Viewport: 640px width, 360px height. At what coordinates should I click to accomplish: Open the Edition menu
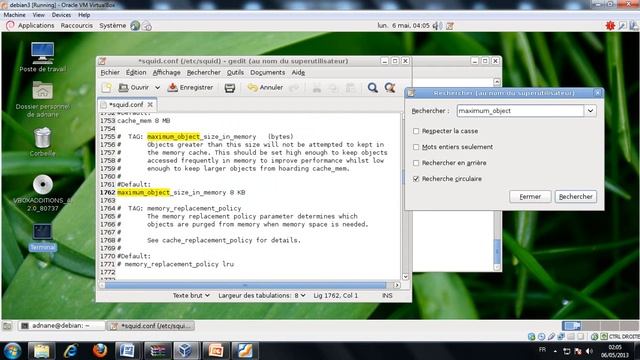(136, 72)
